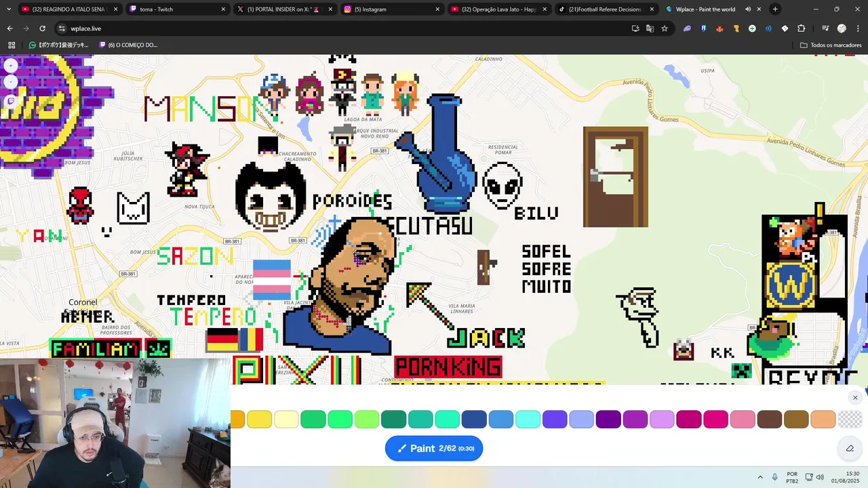Zoom out on the Wplace map

click(10, 82)
